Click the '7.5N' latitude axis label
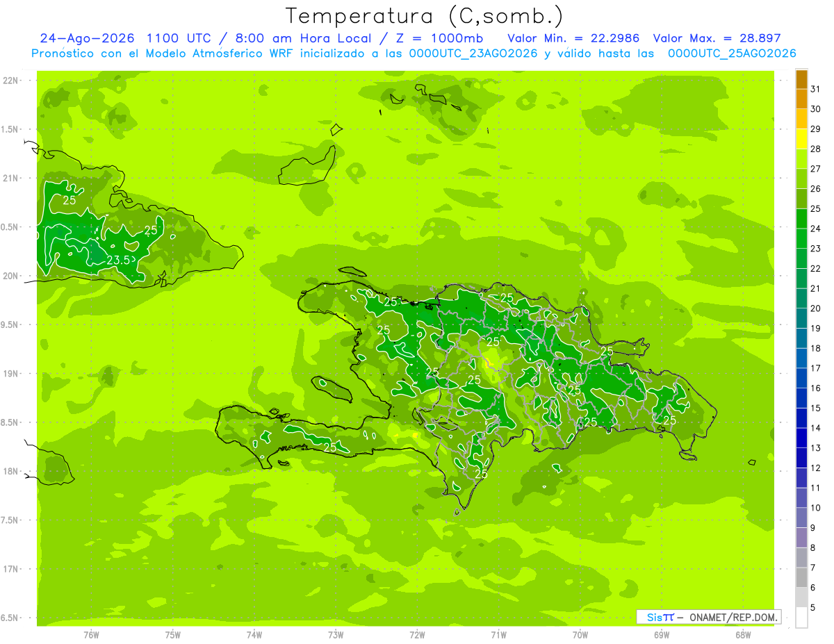 click(10, 520)
